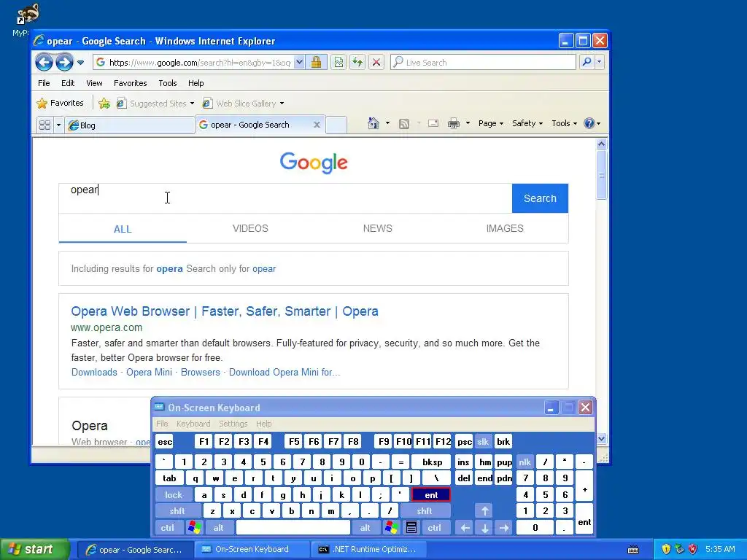Switch to NEWS results tab
Image resolution: width=747 pixels, height=560 pixels.
(x=377, y=228)
